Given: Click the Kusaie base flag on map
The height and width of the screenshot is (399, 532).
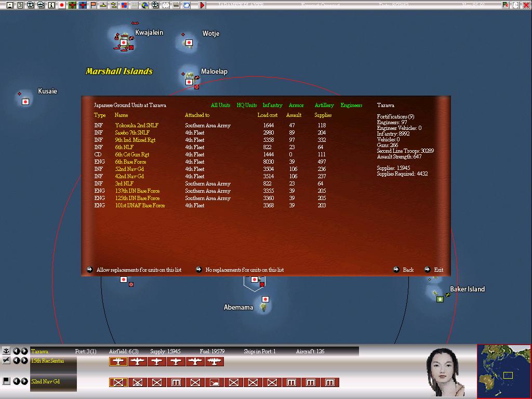Looking at the screenshot, I should tap(25, 101).
